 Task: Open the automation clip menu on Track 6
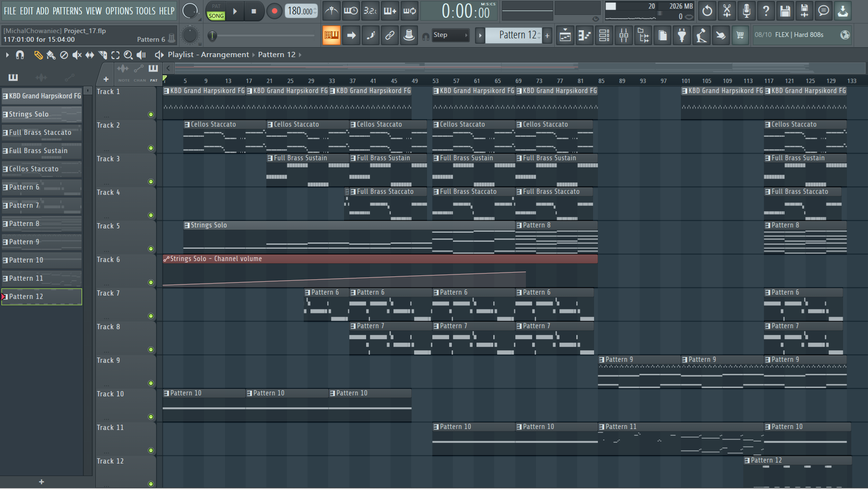166,259
